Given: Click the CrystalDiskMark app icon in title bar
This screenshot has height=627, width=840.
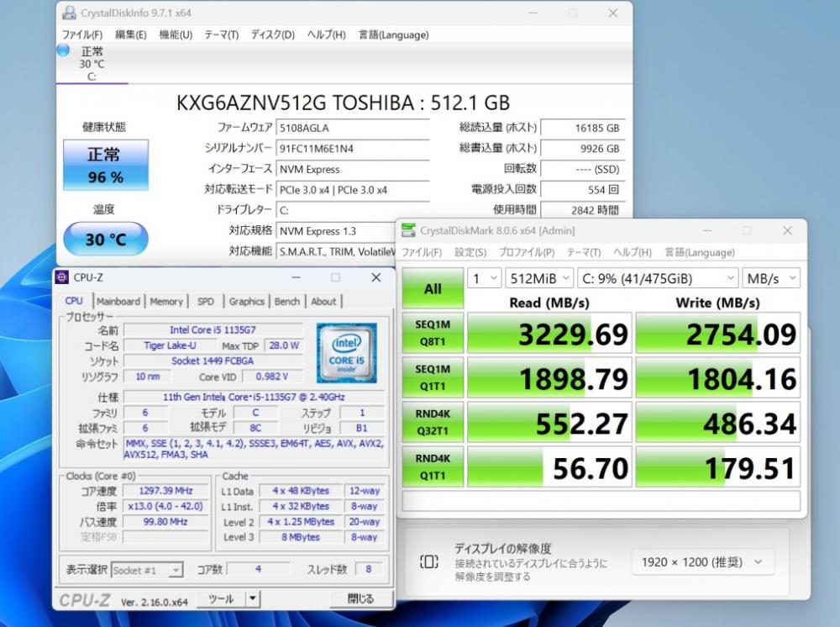Looking at the screenshot, I should click(408, 230).
